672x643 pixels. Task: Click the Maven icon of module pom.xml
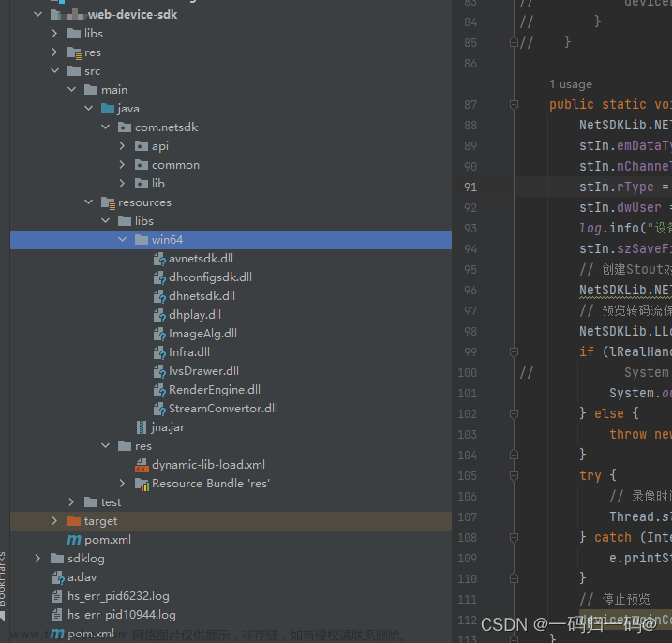pos(74,540)
